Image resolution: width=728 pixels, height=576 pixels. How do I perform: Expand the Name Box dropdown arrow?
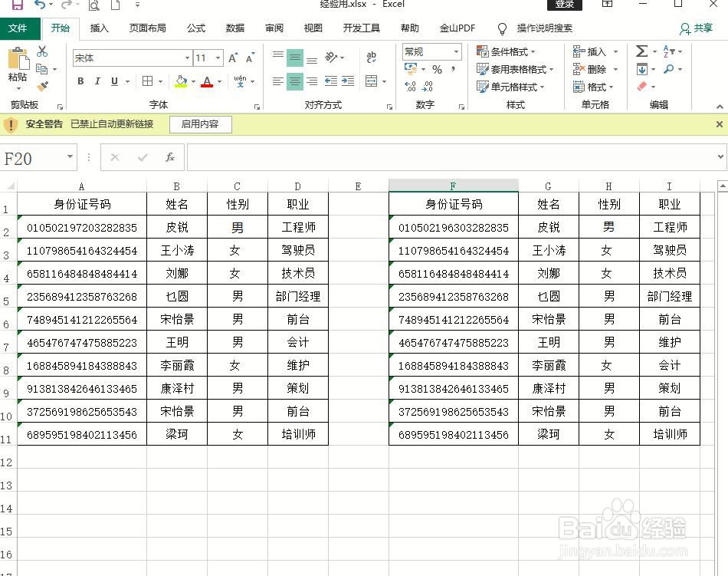pos(70,156)
